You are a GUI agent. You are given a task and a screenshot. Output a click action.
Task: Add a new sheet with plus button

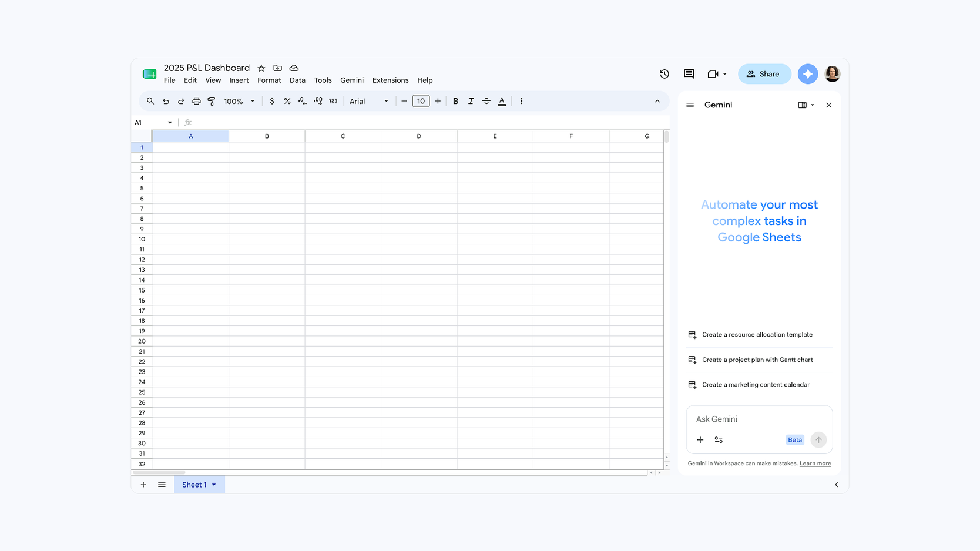click(143, 485)
